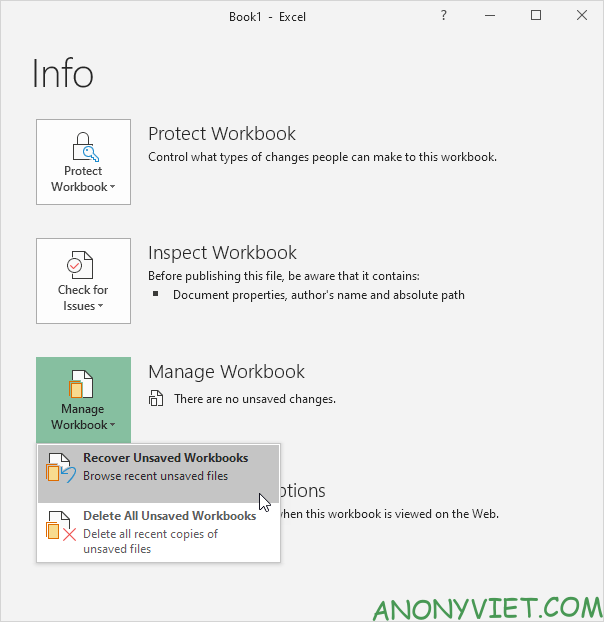Click the Info page title
Screen dimensions: 604x622
(x=63, y=74)
